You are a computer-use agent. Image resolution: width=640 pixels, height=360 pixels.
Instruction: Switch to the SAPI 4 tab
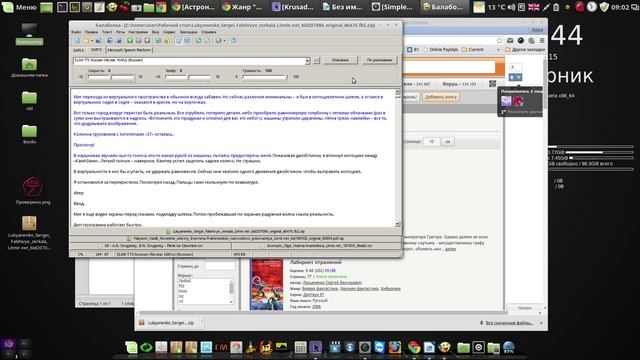coord(78,50)
